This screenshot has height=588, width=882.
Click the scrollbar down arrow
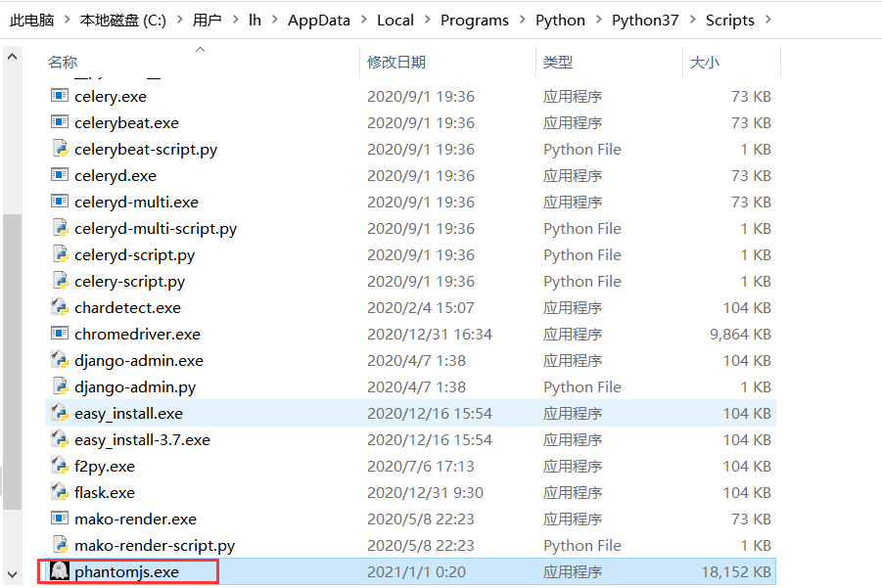coord(12,574)
